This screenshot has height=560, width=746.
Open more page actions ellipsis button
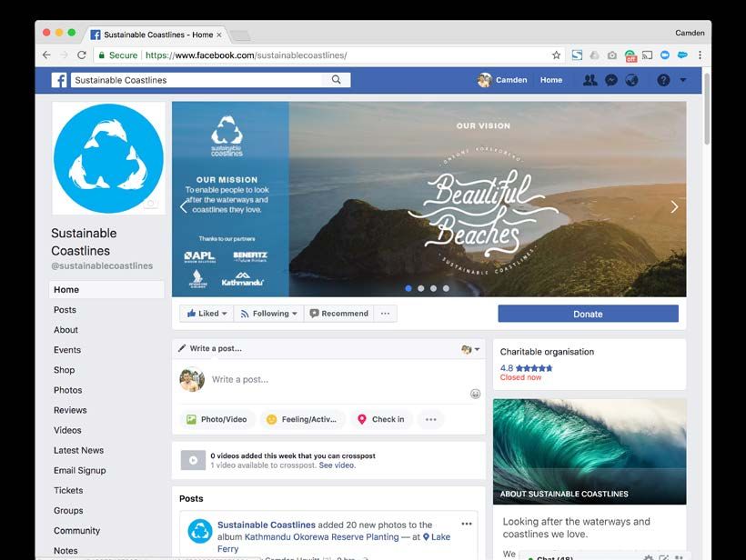[386, 314]
